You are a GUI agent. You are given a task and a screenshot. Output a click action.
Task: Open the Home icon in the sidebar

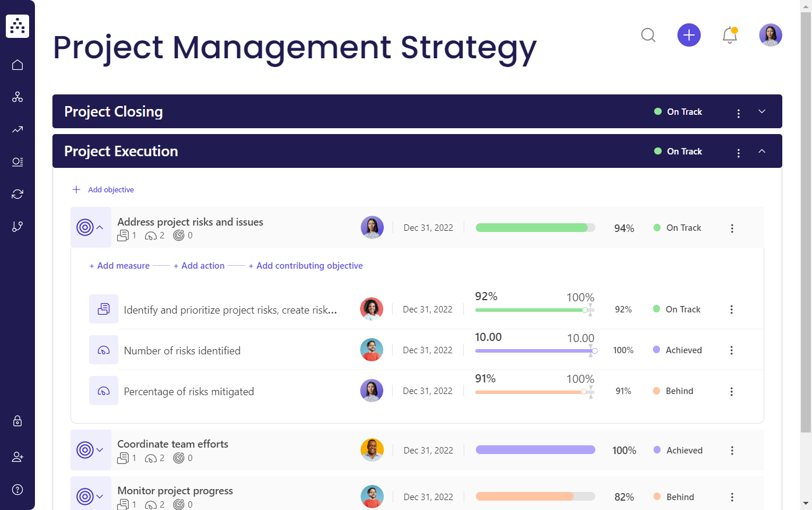point(17,65)
